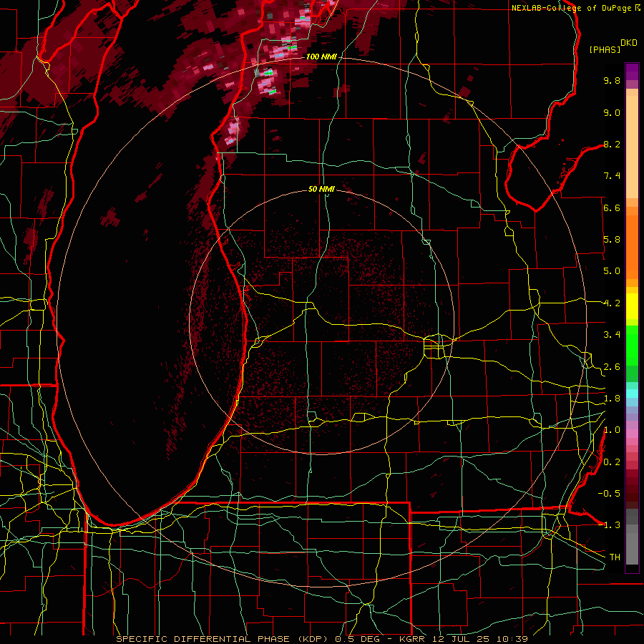Screen dimensions: 644x644
Task: Click the -0.5 scale value
Action: (609, 494)
